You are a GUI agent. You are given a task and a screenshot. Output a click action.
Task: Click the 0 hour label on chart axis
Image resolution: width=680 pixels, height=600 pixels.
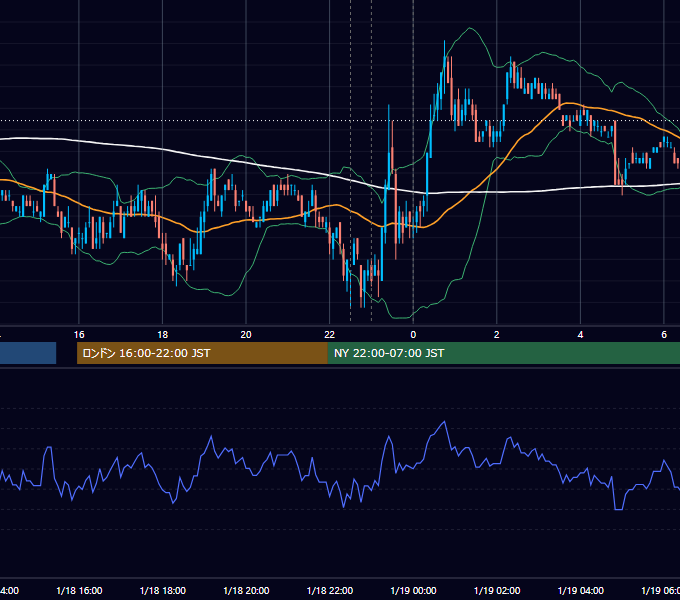(x=413, y=335)
